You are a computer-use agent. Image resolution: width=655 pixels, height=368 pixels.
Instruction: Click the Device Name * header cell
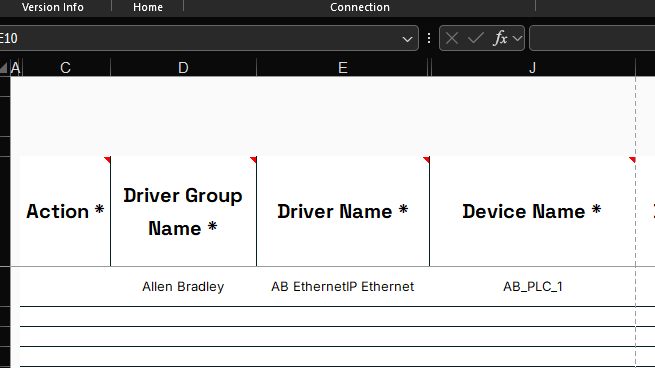pyautogui.click(x=532, y=211)
